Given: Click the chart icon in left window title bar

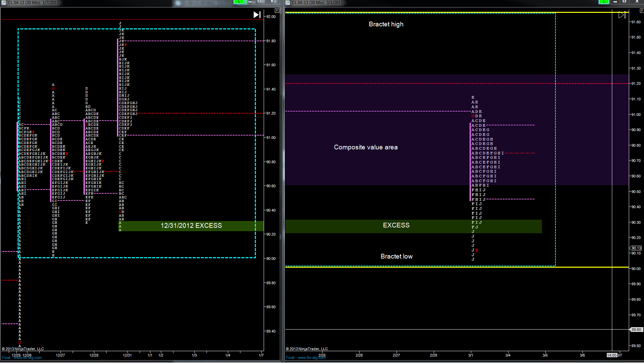Looking at the screenshot, I should (x=4, y=2).
